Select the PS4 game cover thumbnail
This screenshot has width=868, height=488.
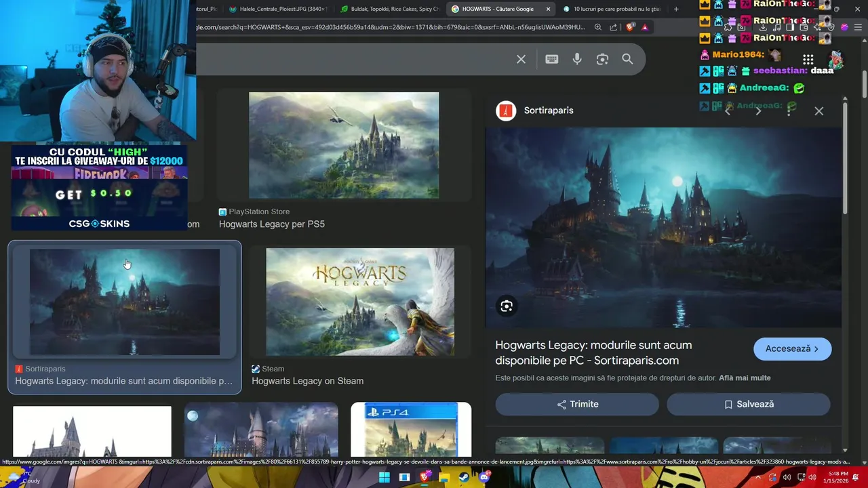tap(411, 430)
